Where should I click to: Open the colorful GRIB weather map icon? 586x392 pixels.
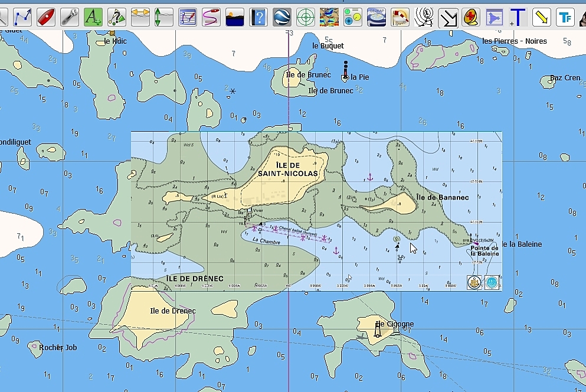[x=329, y=17]
